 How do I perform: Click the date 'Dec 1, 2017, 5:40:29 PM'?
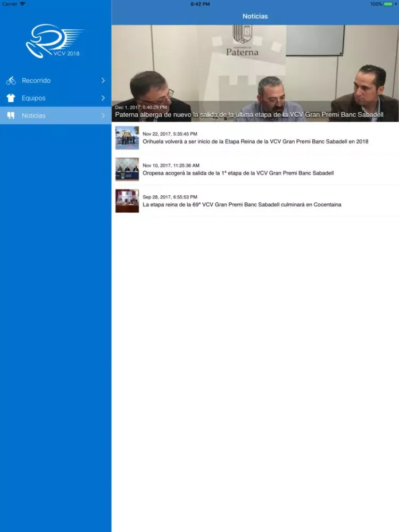(x=141, y=107)
